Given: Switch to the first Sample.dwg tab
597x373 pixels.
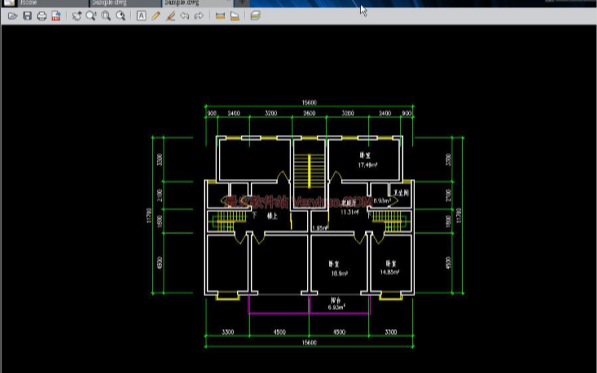Looking at the screenshot, I should 125,3.
